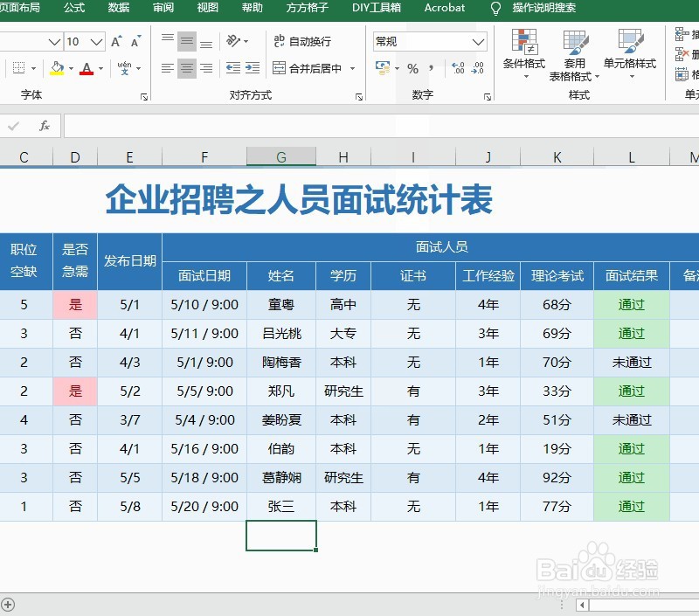Image resolution: width=699 pixels, height=616 pixels.
Task: Click the increase indent icon
Action: pyautogui.click(x=252, y=68)
